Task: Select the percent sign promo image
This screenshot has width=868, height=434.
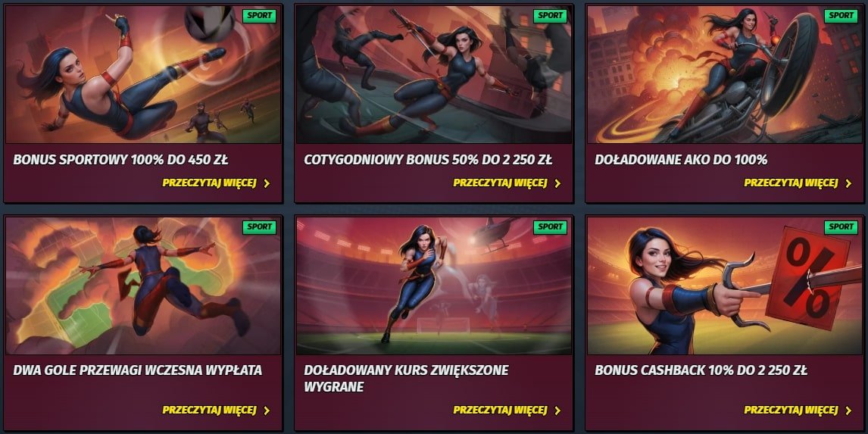Action: click(x=725, y=286)
